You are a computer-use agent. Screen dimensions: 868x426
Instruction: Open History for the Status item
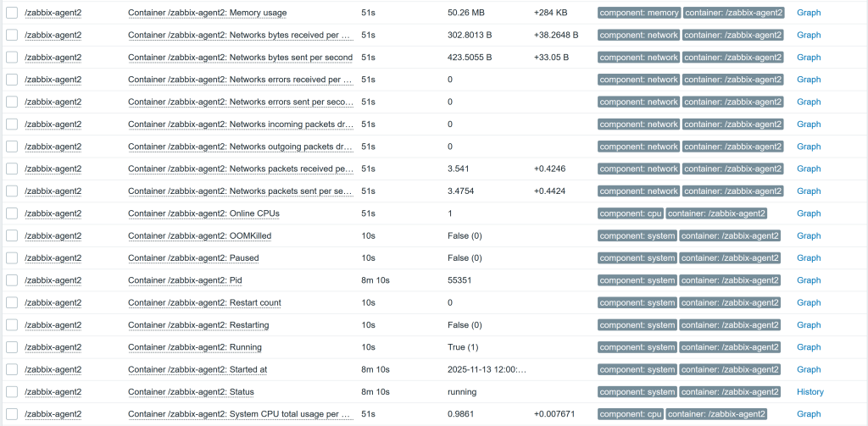810,392
